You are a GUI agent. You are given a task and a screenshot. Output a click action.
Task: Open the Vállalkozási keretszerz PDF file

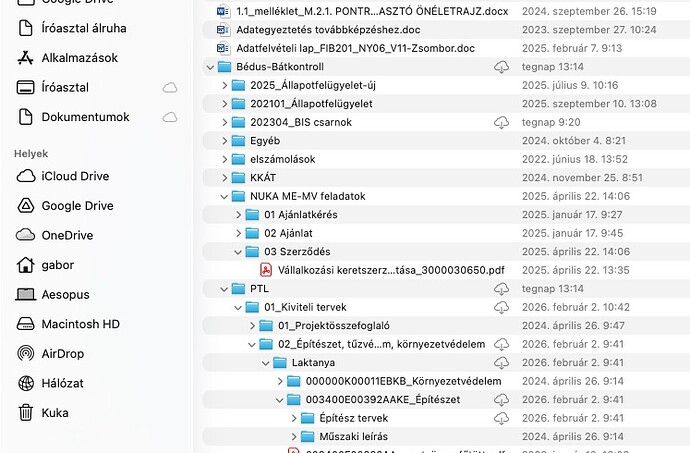tap(384, 270)
